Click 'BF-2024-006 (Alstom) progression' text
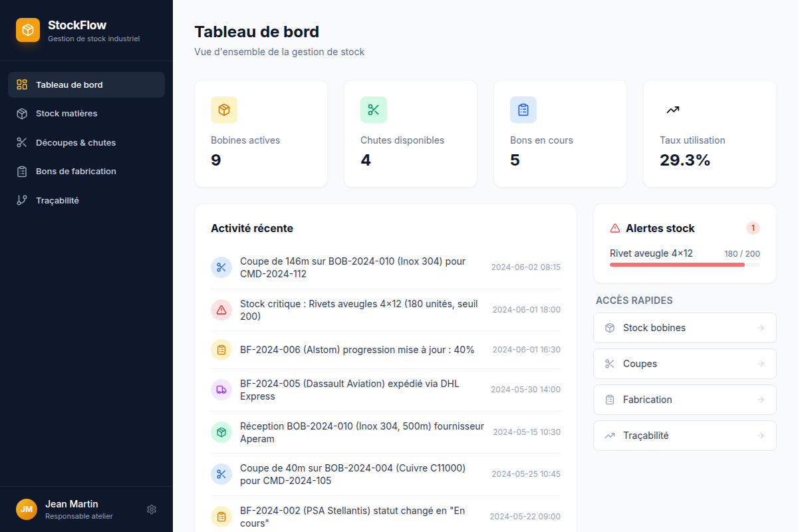Viewport: 798px width, 532px height. click(x=357, y=350)
